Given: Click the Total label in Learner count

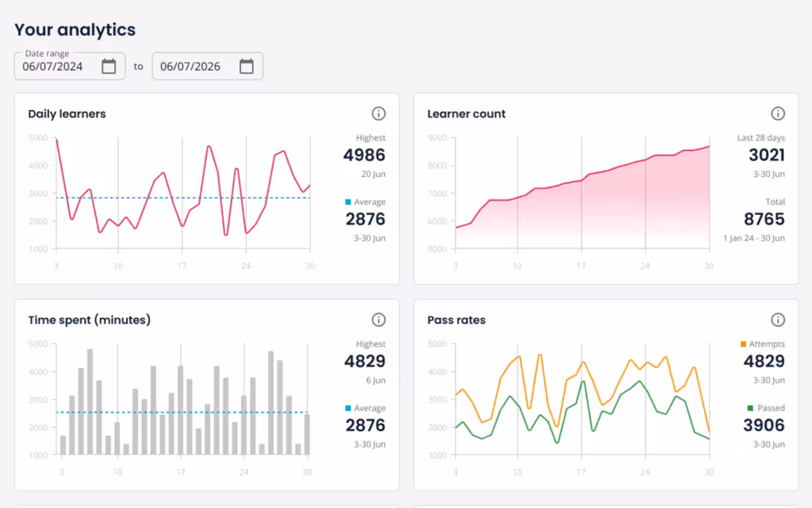Looking at the screenshot, I should click(776, 202).
